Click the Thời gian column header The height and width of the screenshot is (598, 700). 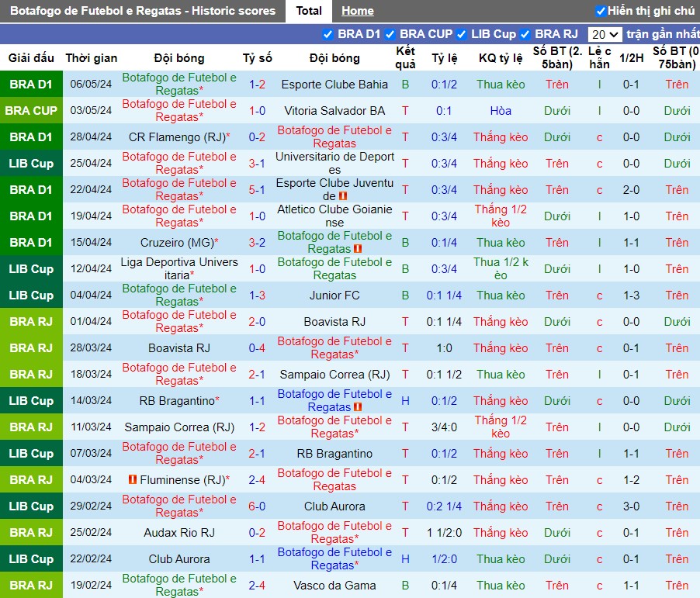91,58
